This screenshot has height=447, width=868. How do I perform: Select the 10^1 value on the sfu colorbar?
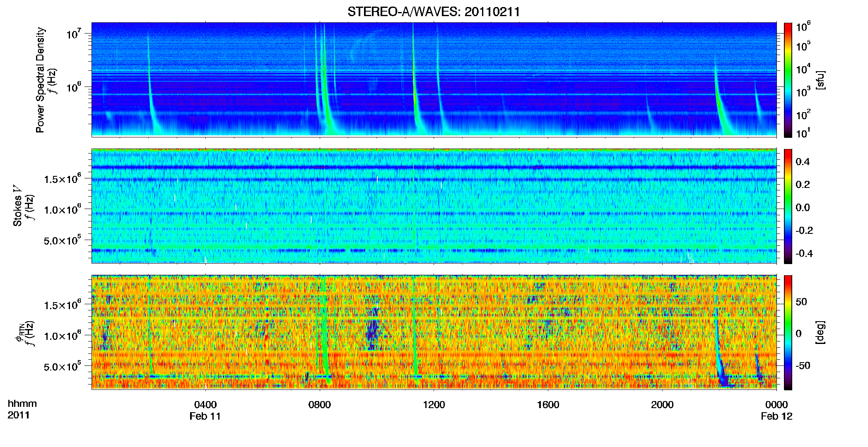point(803,133)
